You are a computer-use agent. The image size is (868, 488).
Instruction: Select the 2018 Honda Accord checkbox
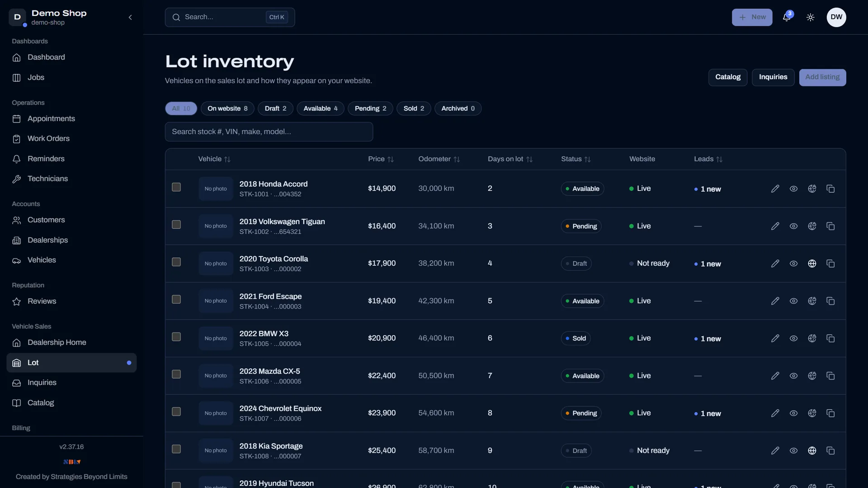(176, 187)
